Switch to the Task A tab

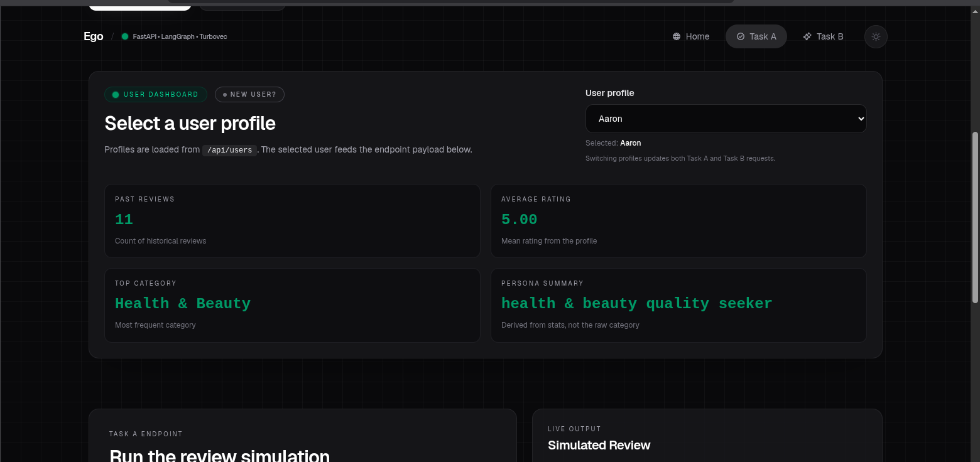(756, 36)
